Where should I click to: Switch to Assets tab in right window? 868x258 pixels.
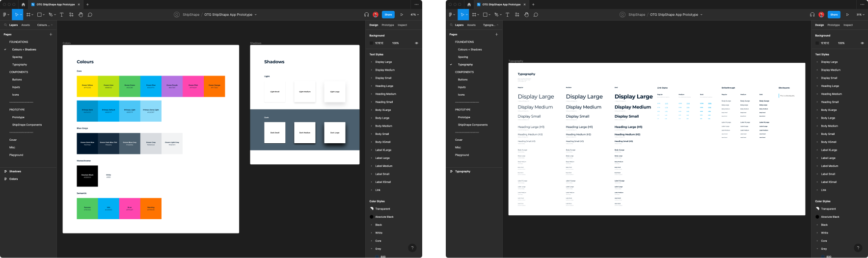pyautogui.click(x=471, y=25)
